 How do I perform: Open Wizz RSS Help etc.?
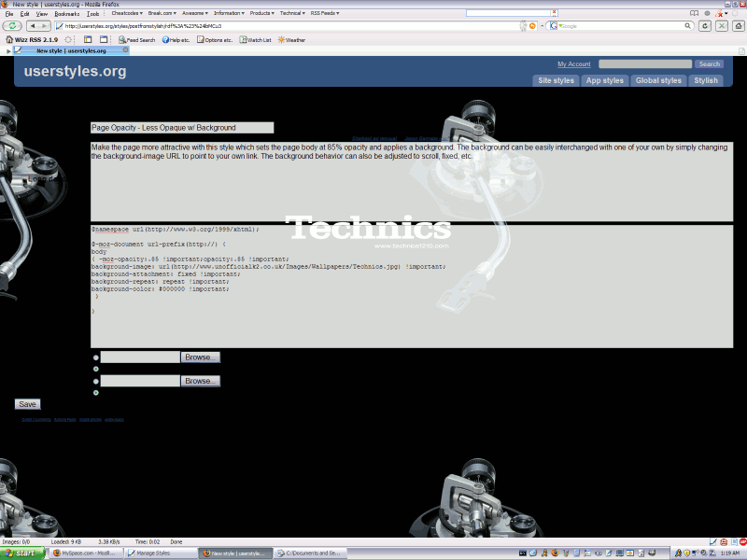click(176, 40)
